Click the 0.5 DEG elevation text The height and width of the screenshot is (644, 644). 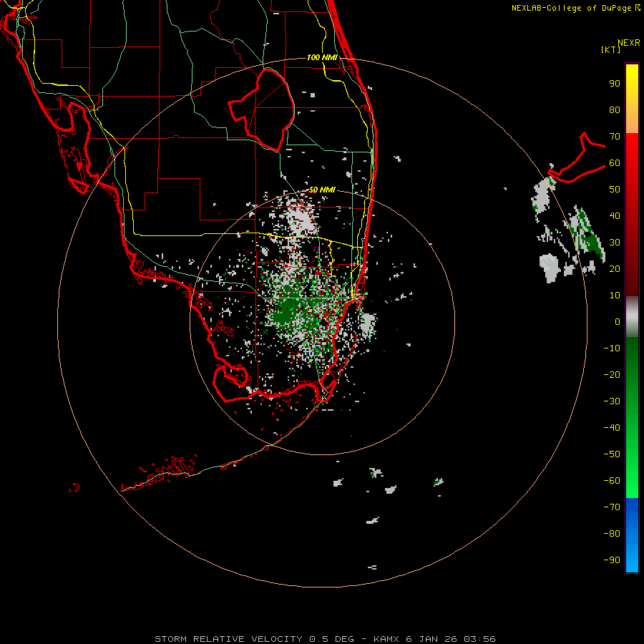[x=331, y=639]
